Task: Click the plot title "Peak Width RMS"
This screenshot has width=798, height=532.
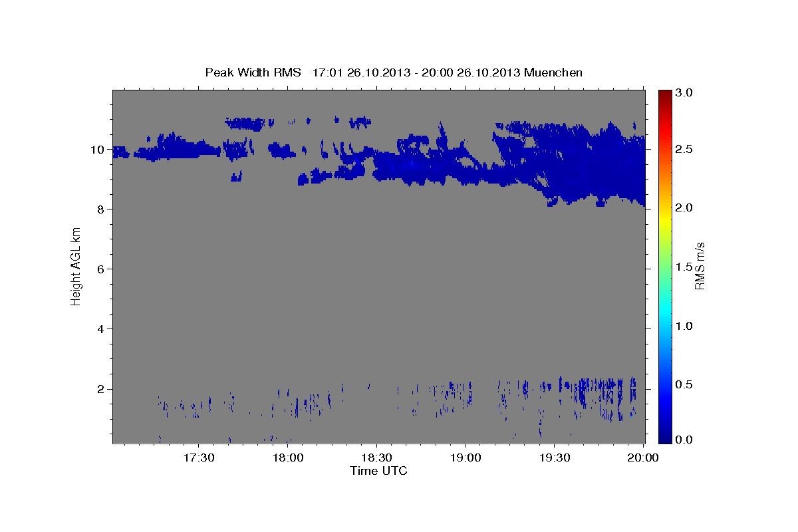Action: pyautogui.click(x=253, y=72)
